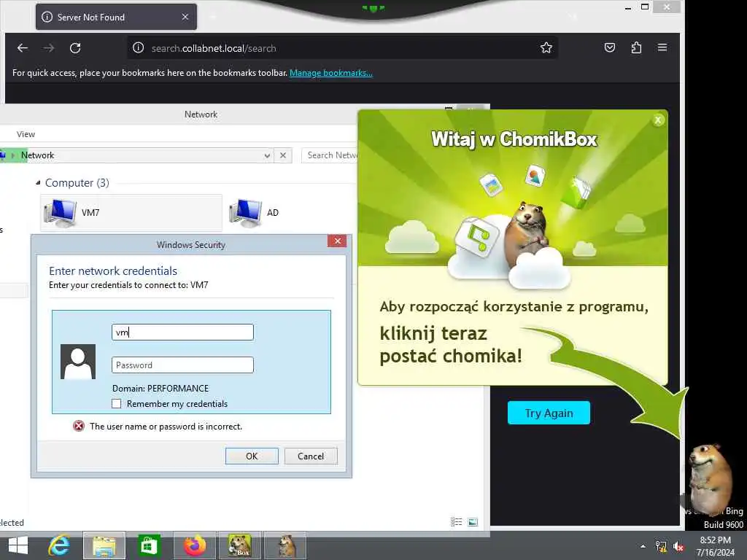Click the Password field
Screen dimensions: 747x560
pyautogui.click(x=182, y=365)
